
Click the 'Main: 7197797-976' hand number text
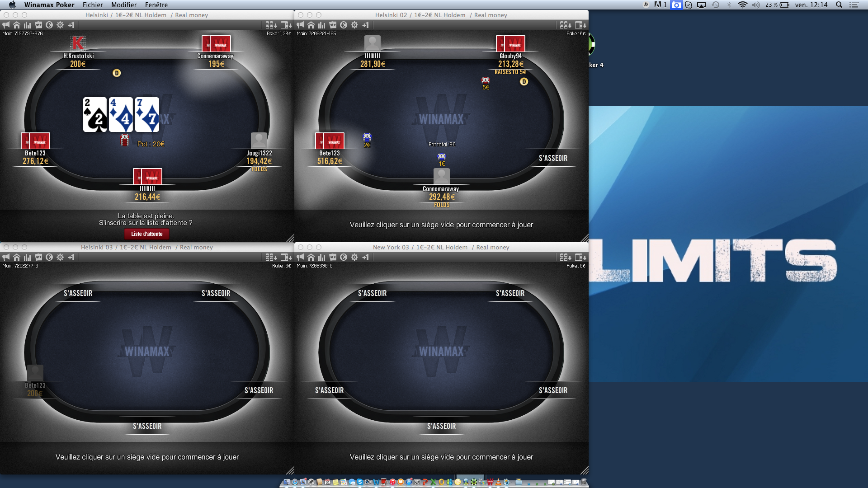(x=23, y=33)
